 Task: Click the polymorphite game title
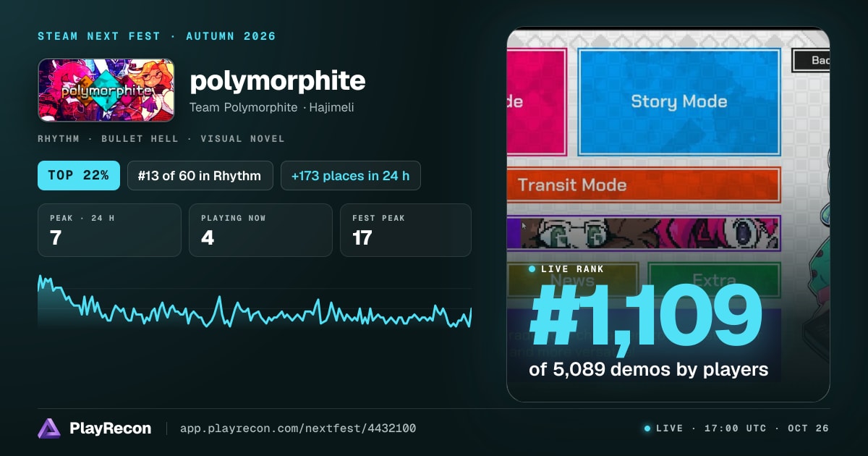point(278,81)
